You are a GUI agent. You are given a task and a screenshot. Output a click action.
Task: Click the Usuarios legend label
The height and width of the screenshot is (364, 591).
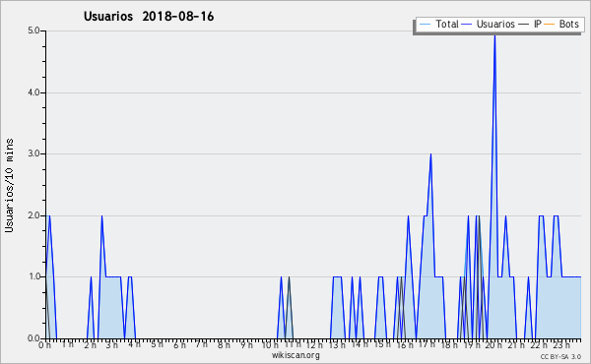coord(495,24)
